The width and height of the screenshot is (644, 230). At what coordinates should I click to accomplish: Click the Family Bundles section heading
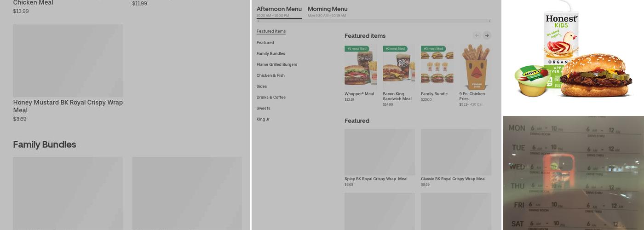coord(45,144)
